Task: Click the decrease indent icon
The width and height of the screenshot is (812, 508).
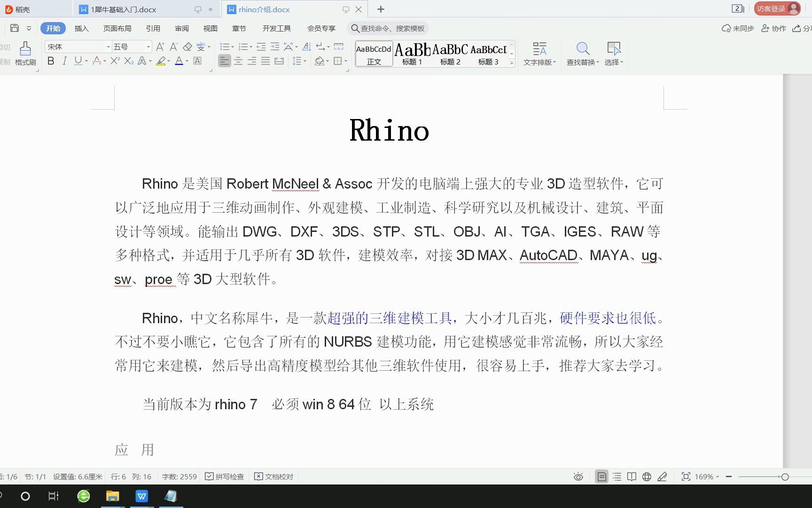Action: 261,47
